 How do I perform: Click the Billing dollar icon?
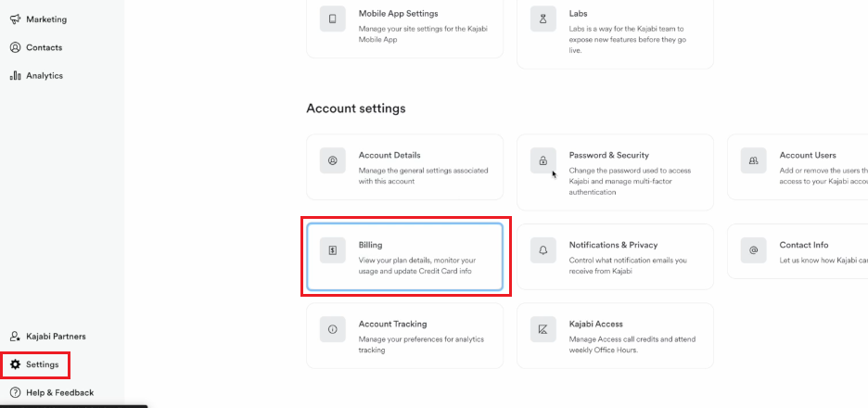point(333,250)
